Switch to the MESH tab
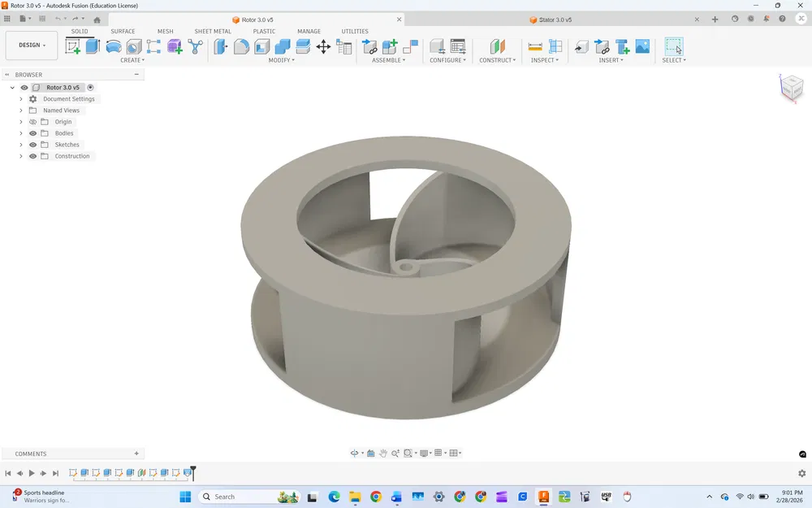The width and height of the screenshot is (812, 508). pyautogui.click(x=165, y=31)
